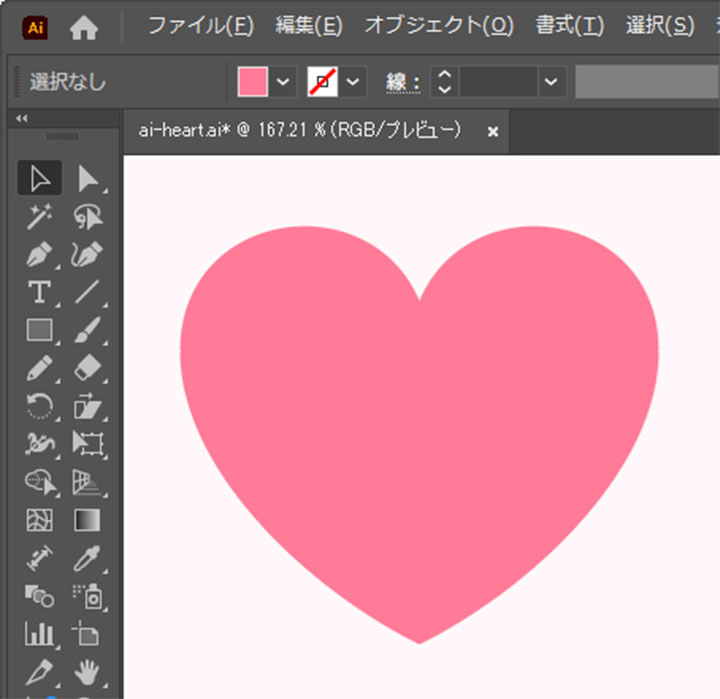Choose the Gradient tool
The height and width of the screenshot is (699, 720).
[88, 520]
